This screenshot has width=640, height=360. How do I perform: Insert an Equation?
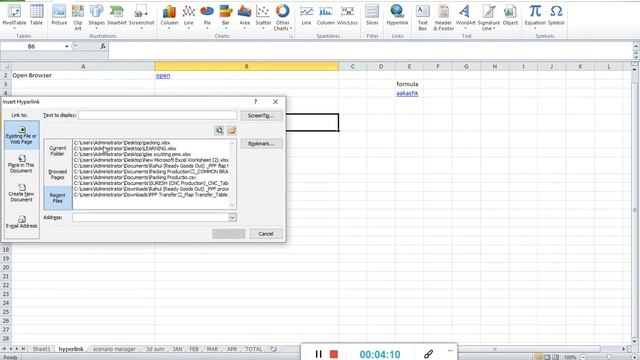point(535,16)
